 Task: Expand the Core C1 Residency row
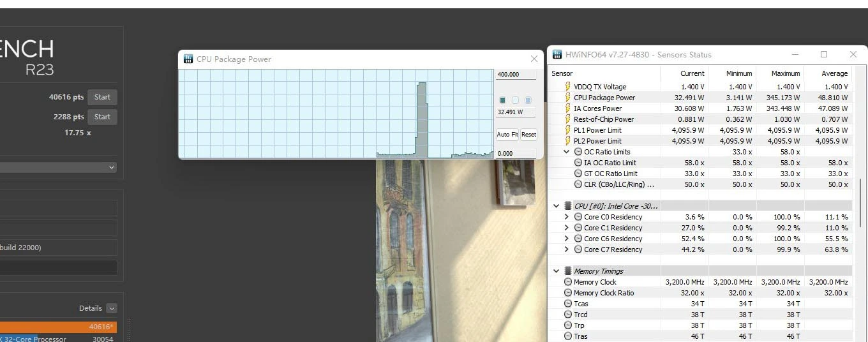pos(567,228)
